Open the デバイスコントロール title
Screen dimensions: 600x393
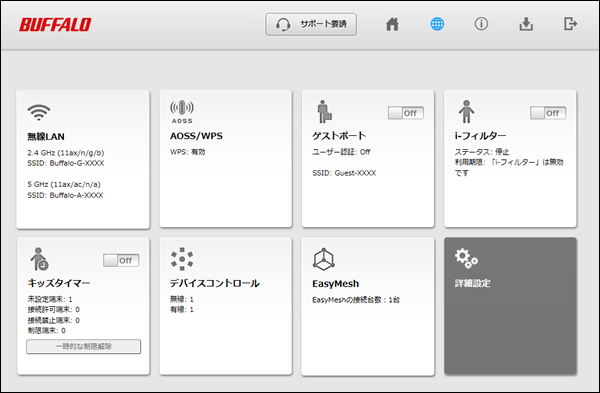(215, 283)
